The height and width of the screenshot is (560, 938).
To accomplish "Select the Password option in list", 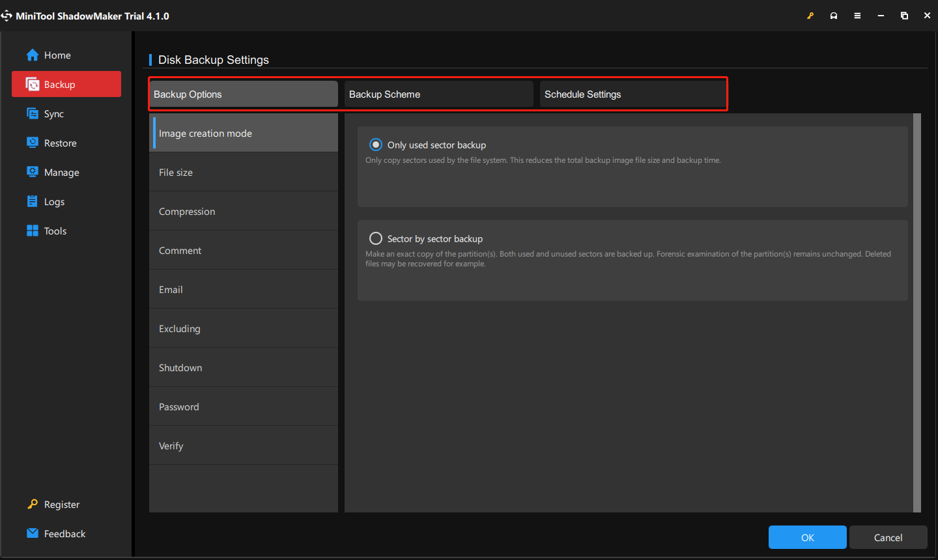I will click(x=243, y=407).
